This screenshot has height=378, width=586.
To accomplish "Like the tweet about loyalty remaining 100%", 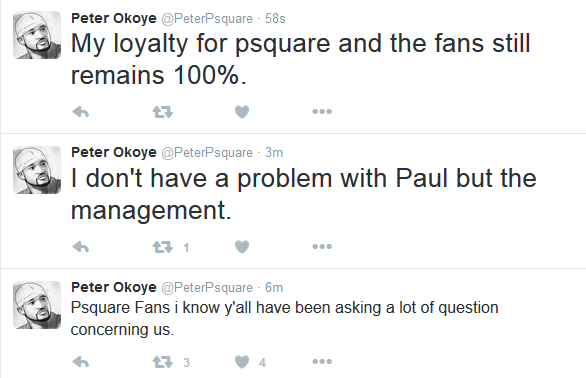I will (x=242, y=112).
